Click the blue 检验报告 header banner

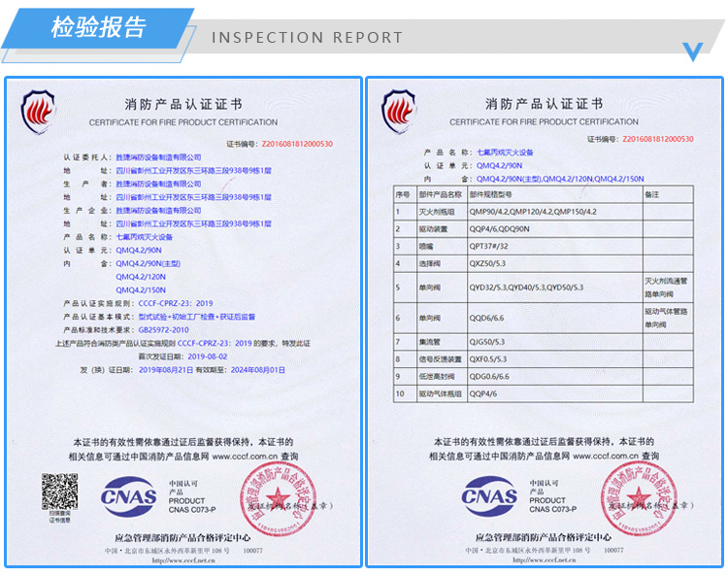(97, 28)
